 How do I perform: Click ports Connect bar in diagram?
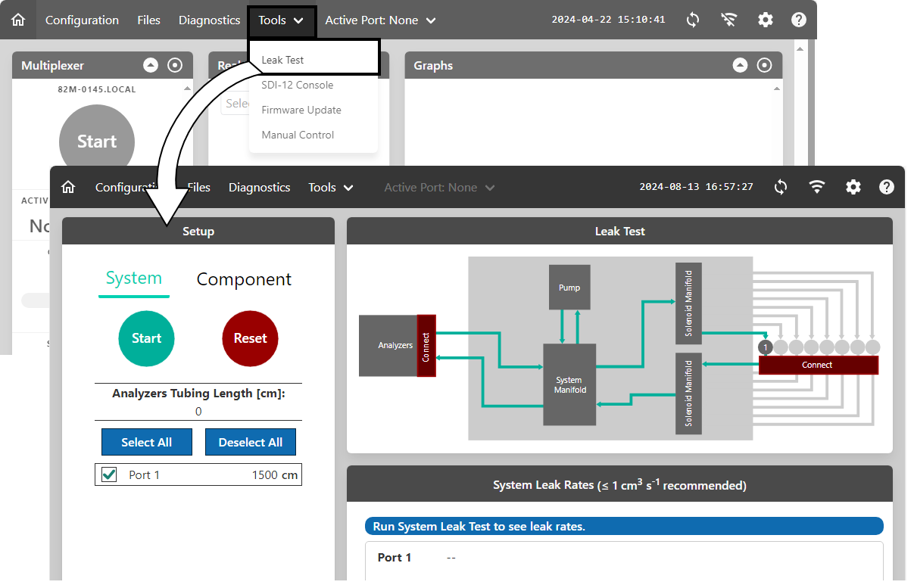[819, 365]
